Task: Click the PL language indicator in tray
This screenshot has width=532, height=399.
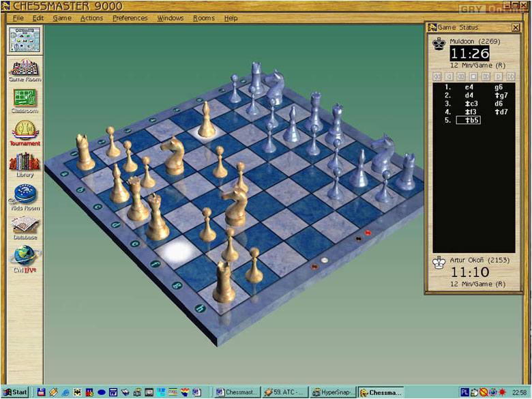Action: (x=465, y=392)
